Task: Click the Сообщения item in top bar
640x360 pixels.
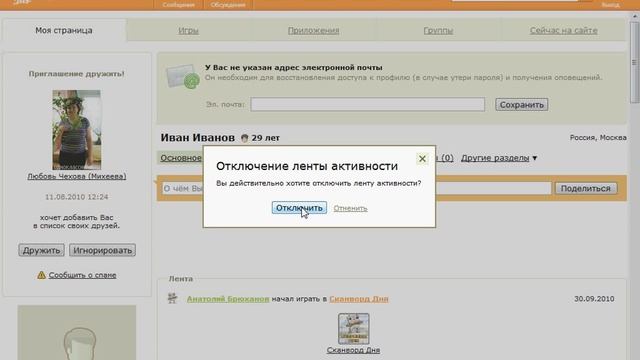Action: 178,5
